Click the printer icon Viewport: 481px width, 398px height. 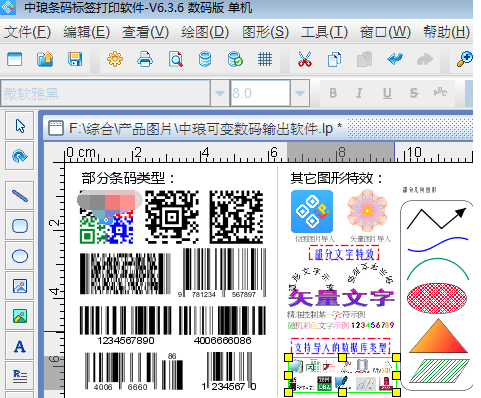tap(145, 59)
